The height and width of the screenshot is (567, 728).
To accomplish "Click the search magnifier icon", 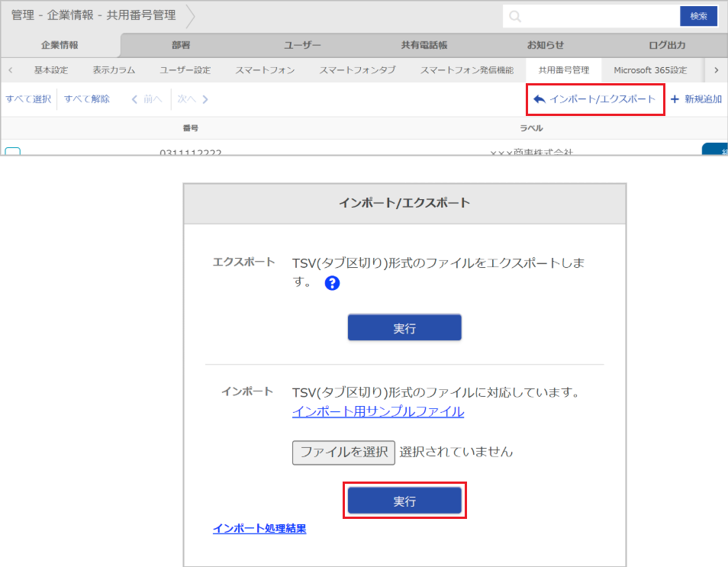I will coord(514,15).
